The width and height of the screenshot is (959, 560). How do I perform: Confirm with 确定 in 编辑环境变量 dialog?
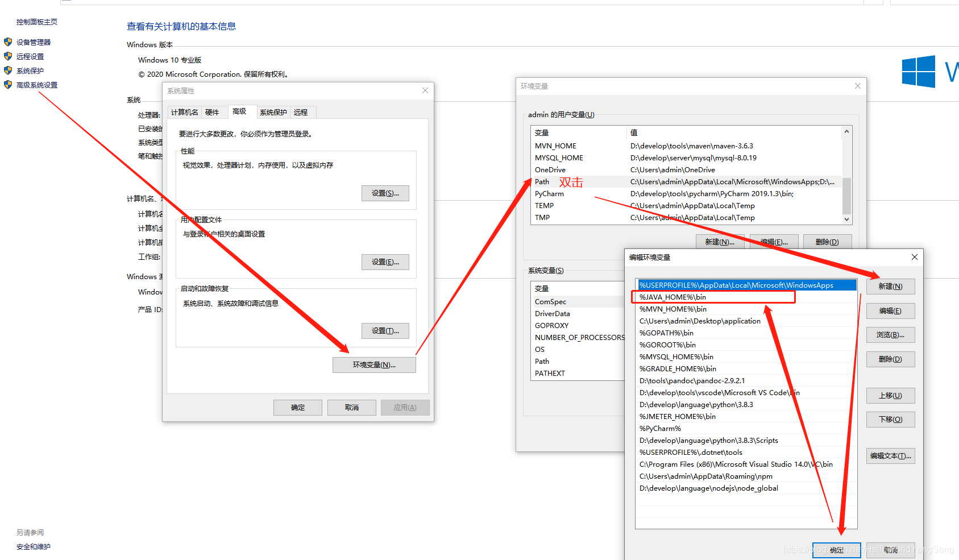click(x=837, y=550)
